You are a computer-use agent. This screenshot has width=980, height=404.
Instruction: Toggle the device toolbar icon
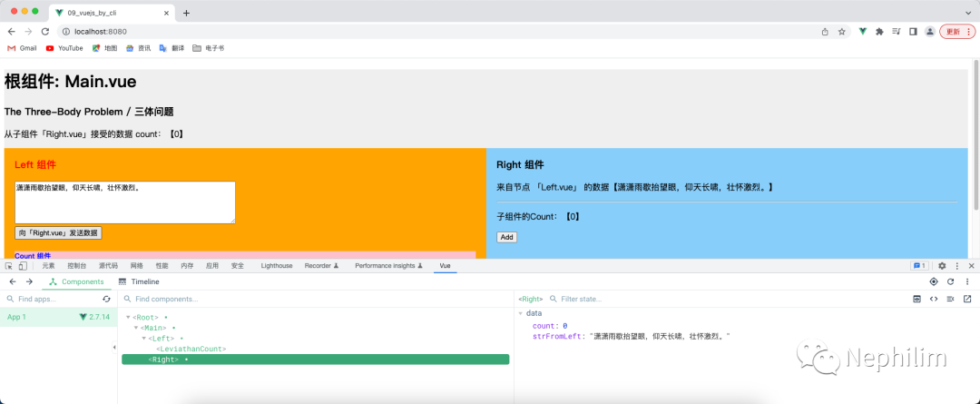(x=23, y=266)
